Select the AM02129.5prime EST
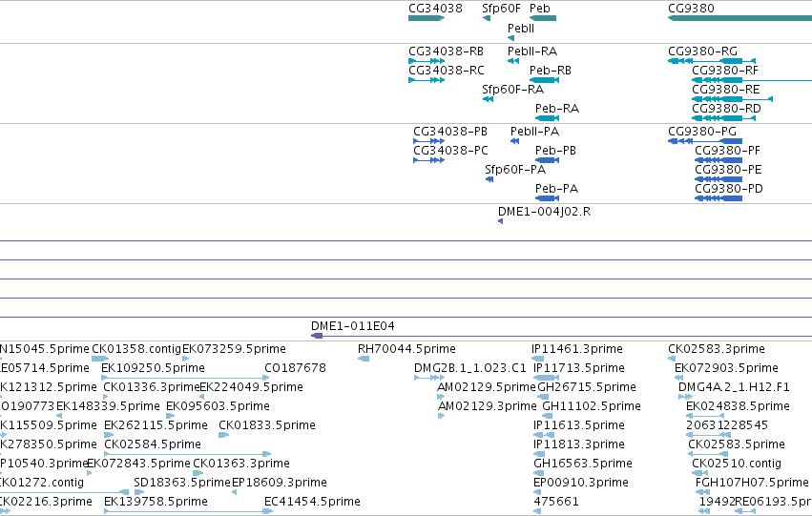 click(x=441, y=397)
